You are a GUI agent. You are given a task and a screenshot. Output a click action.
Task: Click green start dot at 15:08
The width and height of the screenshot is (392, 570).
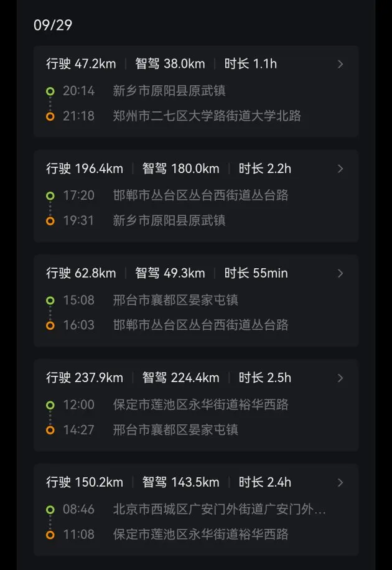coord(50,301)
